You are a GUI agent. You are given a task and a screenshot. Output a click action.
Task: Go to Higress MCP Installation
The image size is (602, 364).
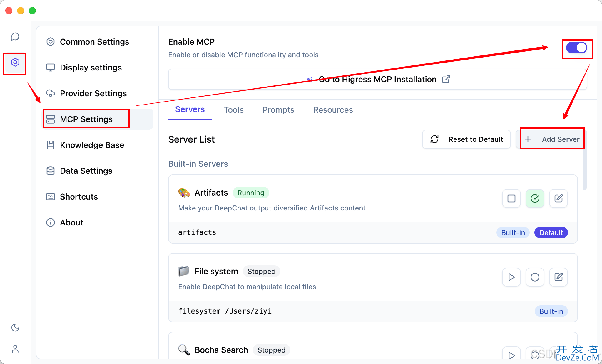(x=378, y=79)
